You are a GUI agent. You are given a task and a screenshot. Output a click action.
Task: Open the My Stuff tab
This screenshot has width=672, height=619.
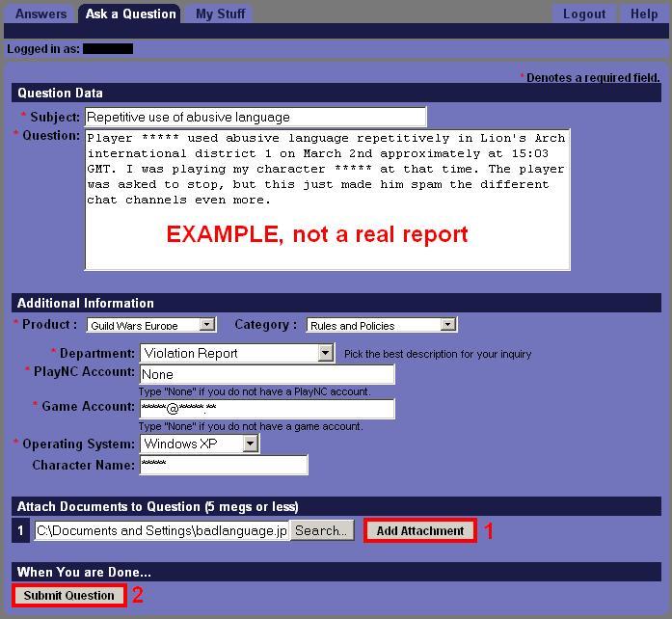click(x=220, y=14)
